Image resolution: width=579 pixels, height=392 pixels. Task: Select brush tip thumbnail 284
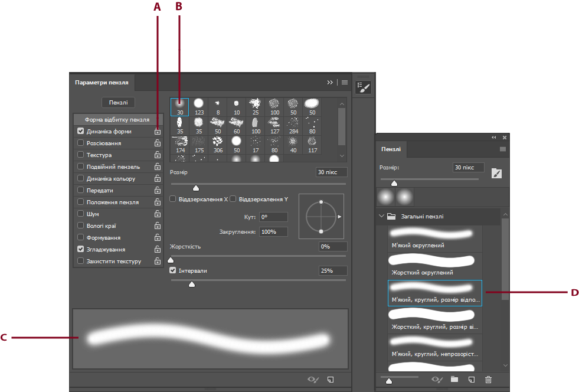click(293, 126)
